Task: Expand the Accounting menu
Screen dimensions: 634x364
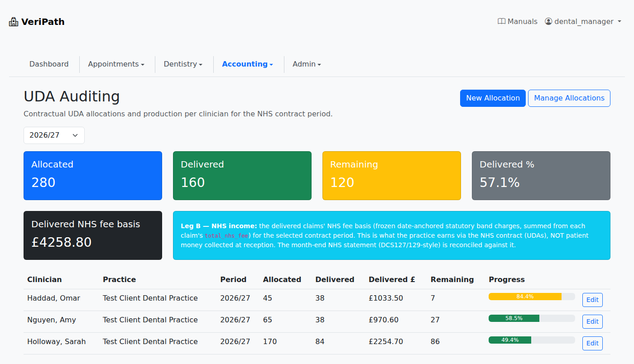Action: [x=247, y=64]
